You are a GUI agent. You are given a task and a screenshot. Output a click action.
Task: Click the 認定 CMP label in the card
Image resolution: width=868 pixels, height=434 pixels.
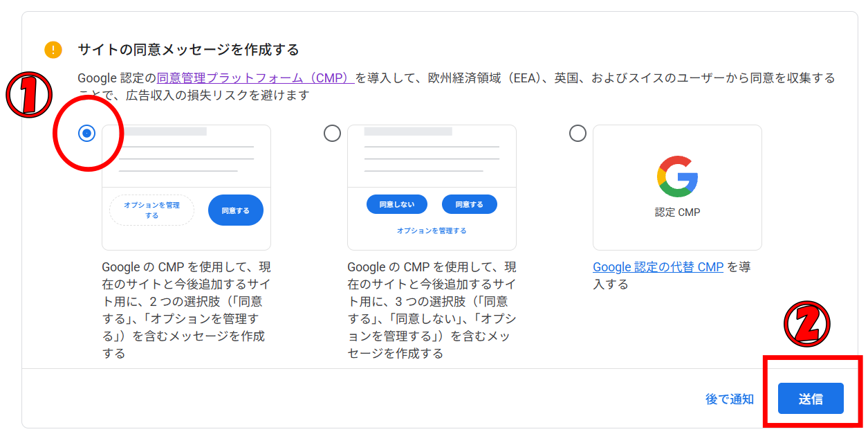pyautogui.click(x=677, y=213)
